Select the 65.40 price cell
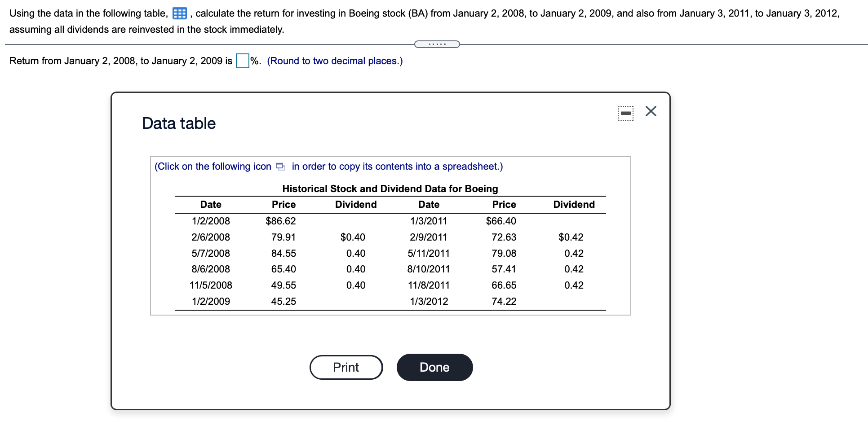Screen dimensions: 868x430 point(283,269)
